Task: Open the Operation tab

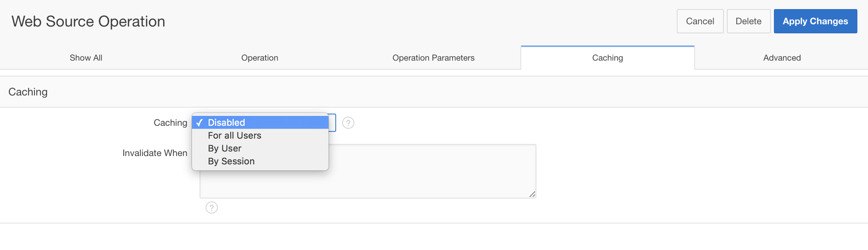Action: tap(260, 58)
